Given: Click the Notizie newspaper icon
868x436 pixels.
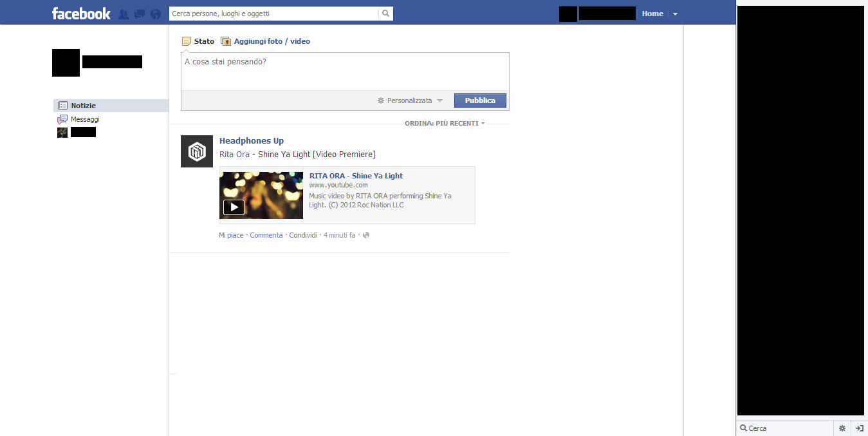Looking at the screenshot, I should click(x=62, y=106).
